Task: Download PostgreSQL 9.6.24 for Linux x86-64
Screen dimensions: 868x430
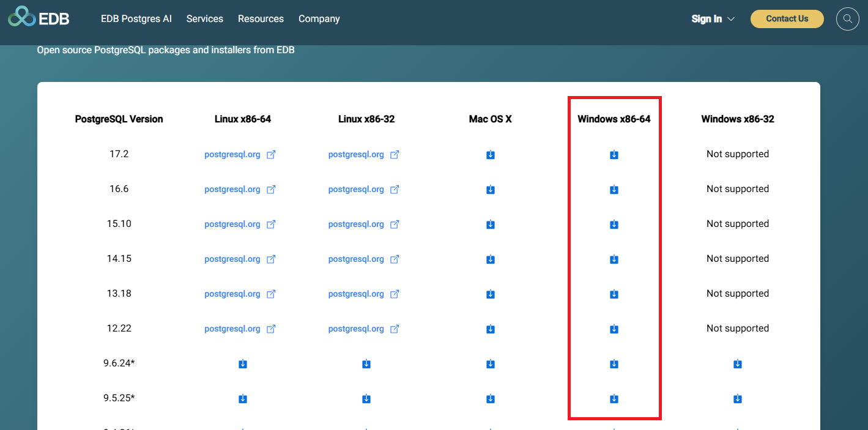Action: click(243, 364)
